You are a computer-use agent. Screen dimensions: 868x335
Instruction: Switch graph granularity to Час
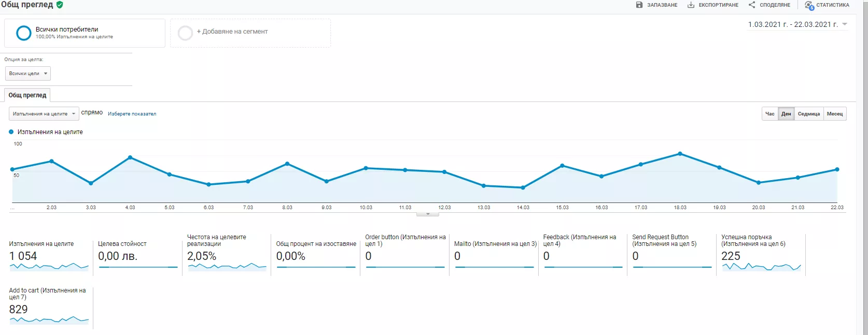tap(770, 114)
